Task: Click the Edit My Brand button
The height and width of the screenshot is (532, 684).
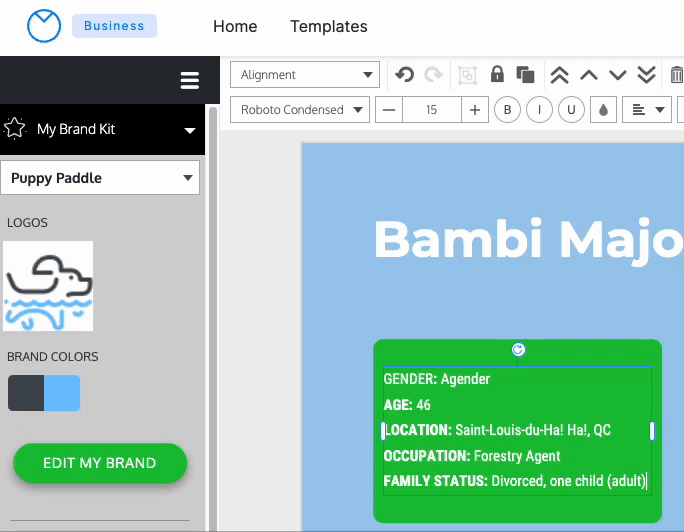Action: 100,463
